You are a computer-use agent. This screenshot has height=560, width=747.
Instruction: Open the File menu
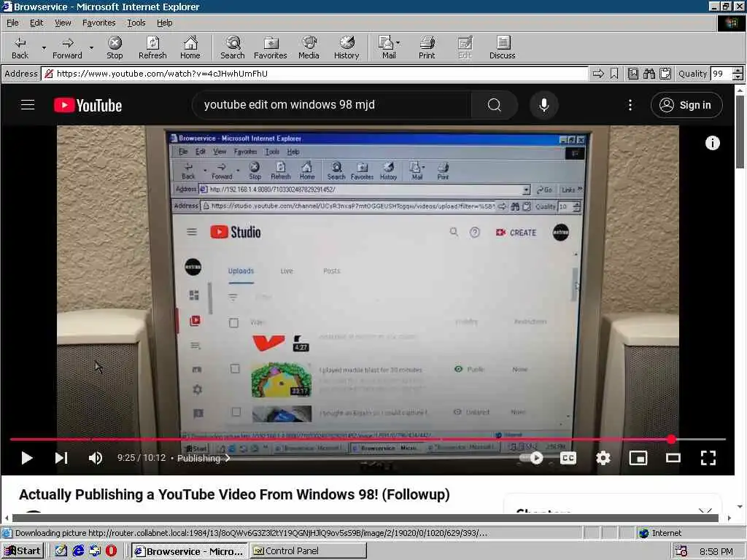(12, 23)
